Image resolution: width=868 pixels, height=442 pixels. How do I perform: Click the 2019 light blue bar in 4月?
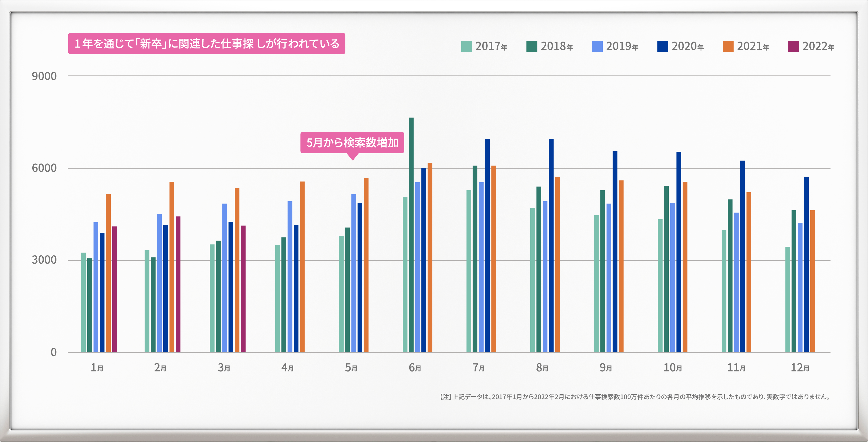[x=290, y=277]
